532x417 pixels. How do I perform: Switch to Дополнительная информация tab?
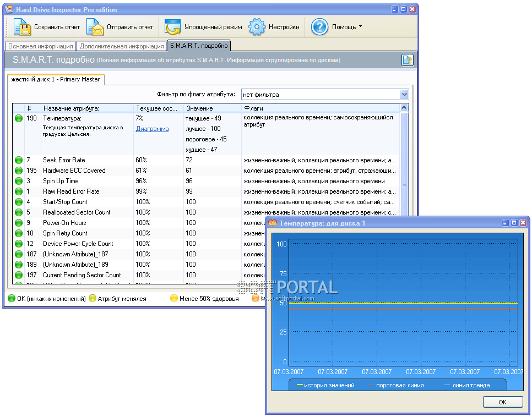click(x=122, y=46)
